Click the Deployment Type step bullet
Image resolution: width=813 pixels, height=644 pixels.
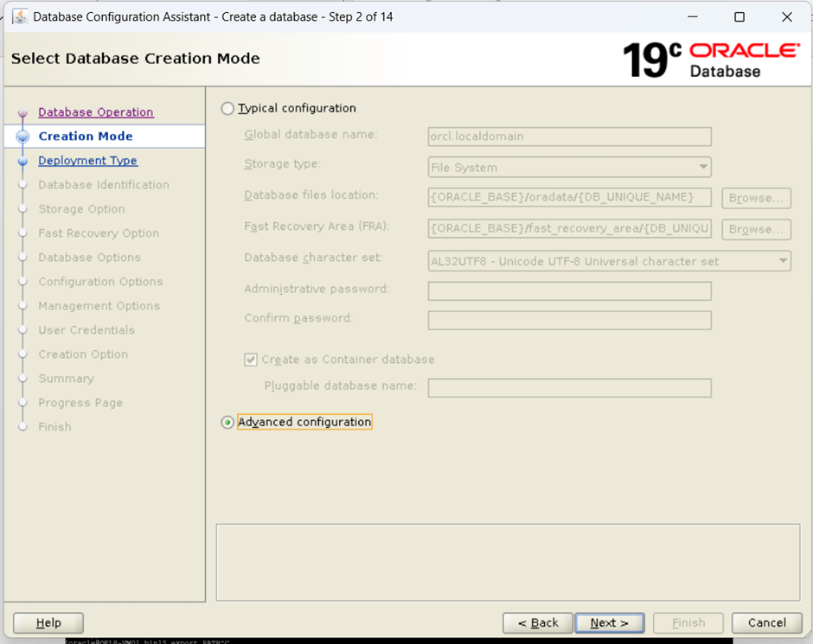23,161
